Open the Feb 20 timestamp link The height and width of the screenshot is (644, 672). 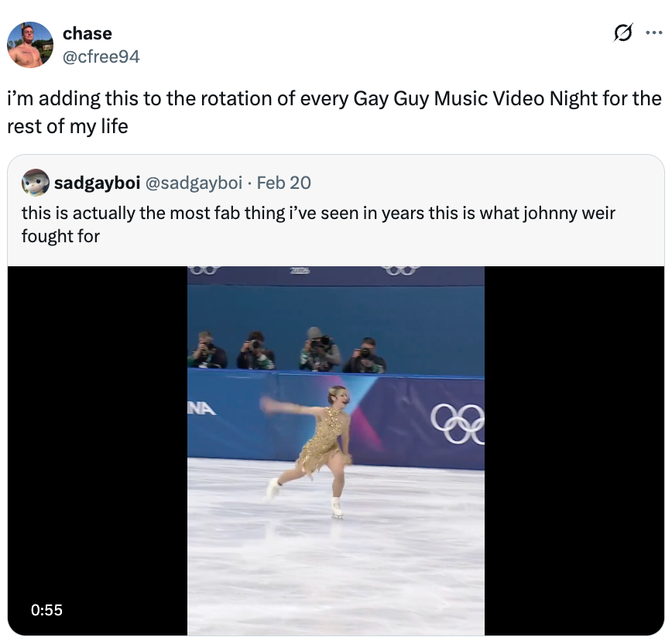click(x=283, y=184)
